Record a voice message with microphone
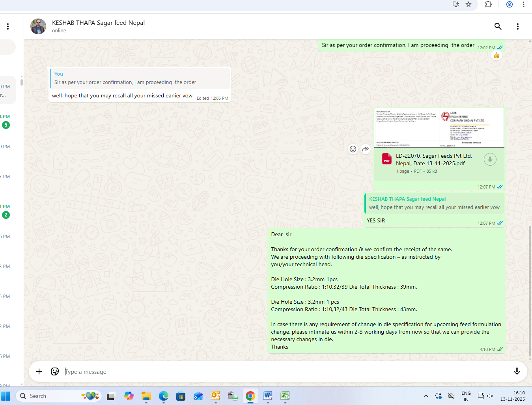This screenshot has width=532, height=405. point(517,371)
